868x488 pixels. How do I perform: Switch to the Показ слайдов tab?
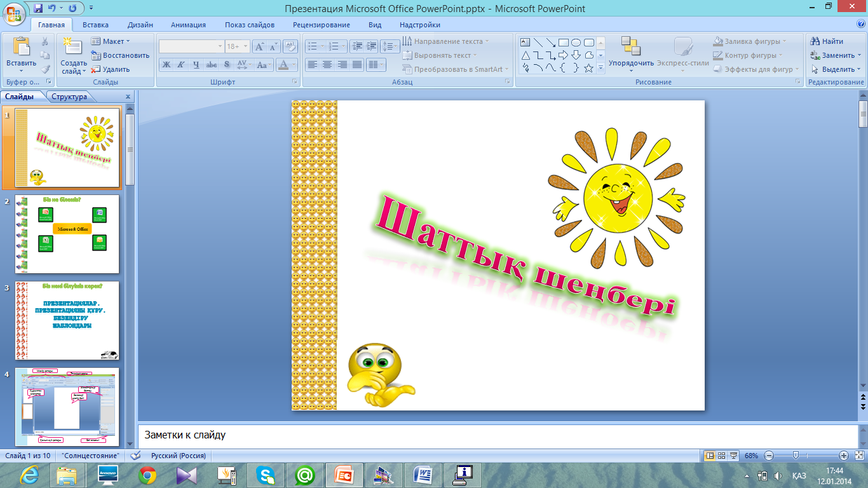(250, 25)
